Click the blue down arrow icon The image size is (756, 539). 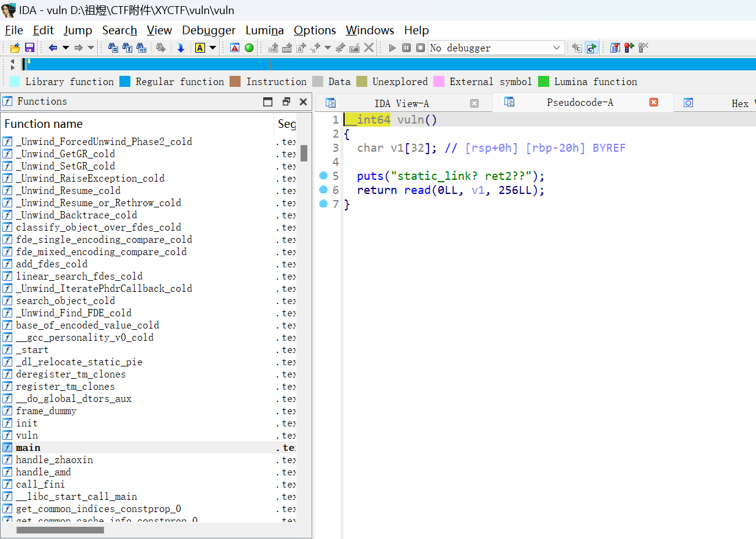point(181,48)
